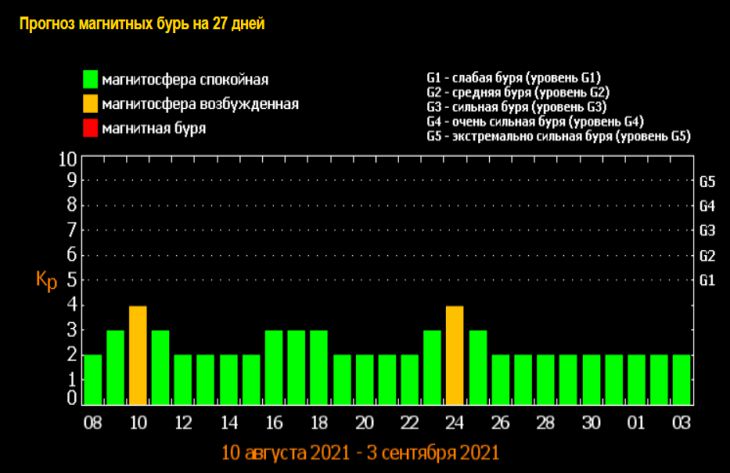Click the value 10 on the vertical axis
The image size is (730, 473).
68,159
